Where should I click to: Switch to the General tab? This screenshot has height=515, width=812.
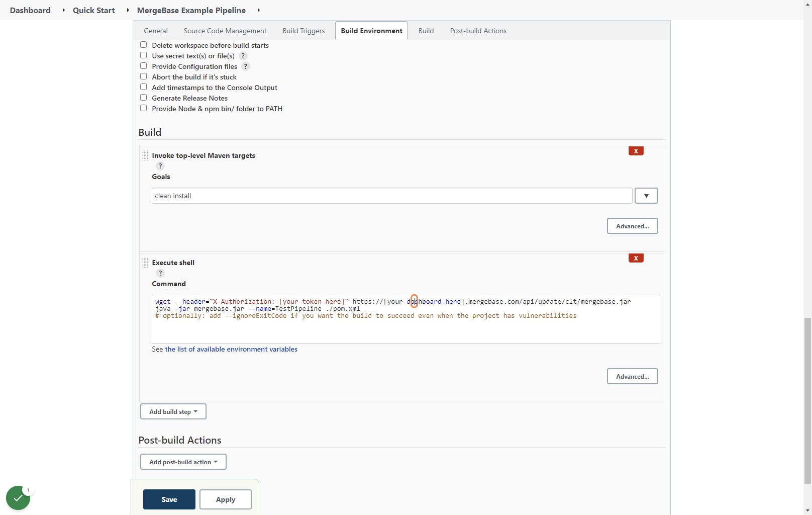(156, 31)
